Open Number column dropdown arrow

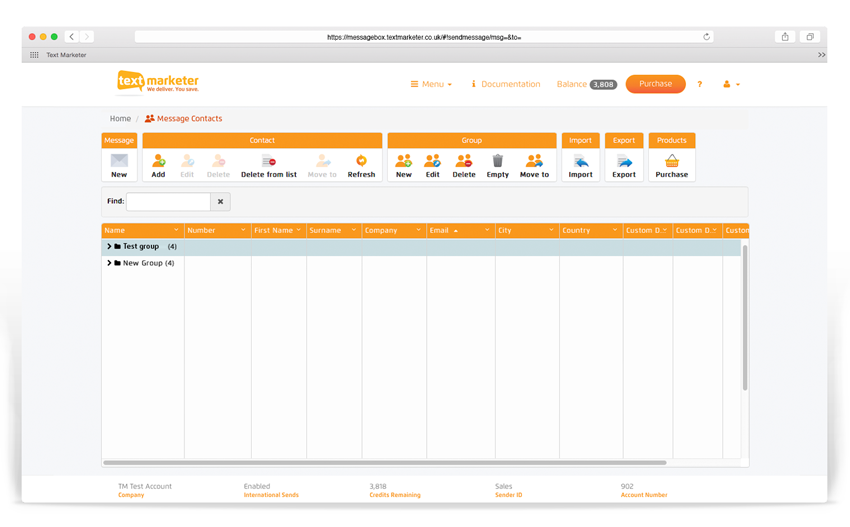[x=243, y=230]
